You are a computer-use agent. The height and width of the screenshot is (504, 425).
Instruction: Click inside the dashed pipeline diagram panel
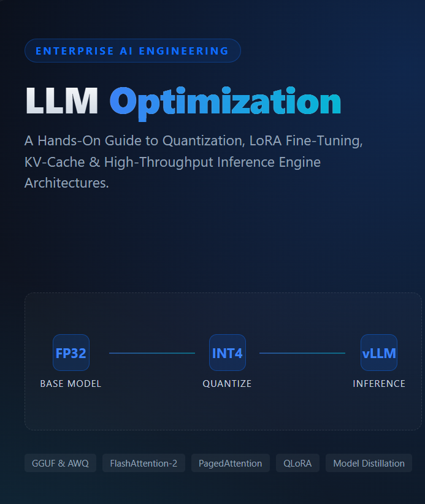pyautogui.click(x=223, y=361)
